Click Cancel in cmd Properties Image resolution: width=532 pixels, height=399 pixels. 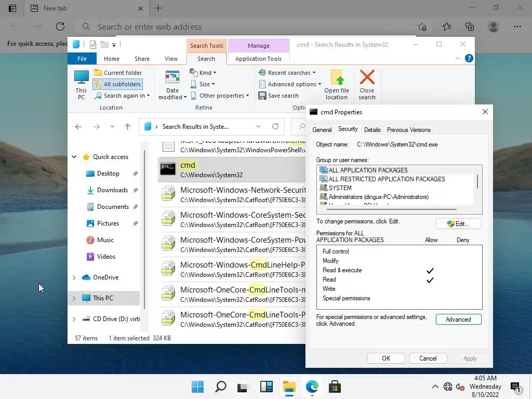pyautogui.click(x=428, y=358)
